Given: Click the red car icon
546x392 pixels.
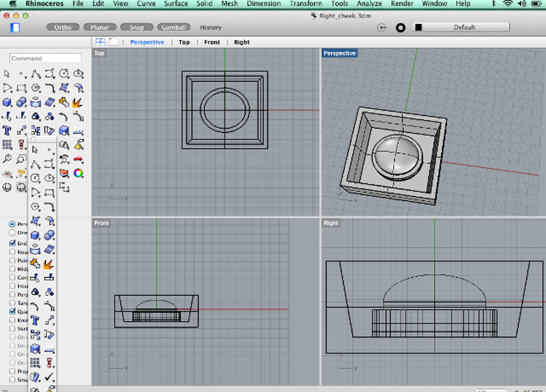Looking at the screenshot, I should 78,159.
